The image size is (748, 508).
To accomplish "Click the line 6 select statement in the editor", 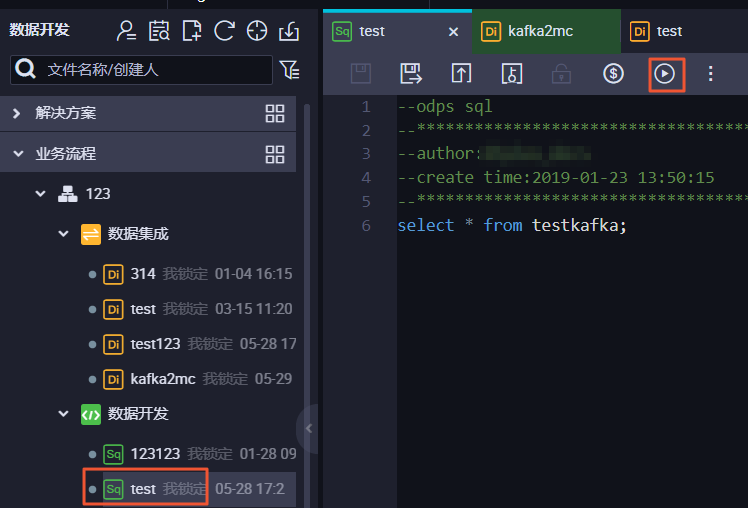I will click(512, 225).
